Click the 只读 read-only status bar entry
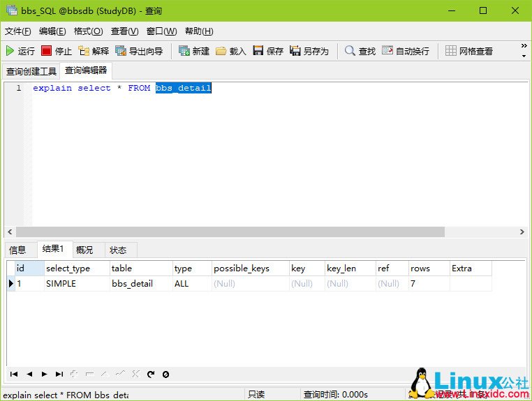 (x=256, y=394)
